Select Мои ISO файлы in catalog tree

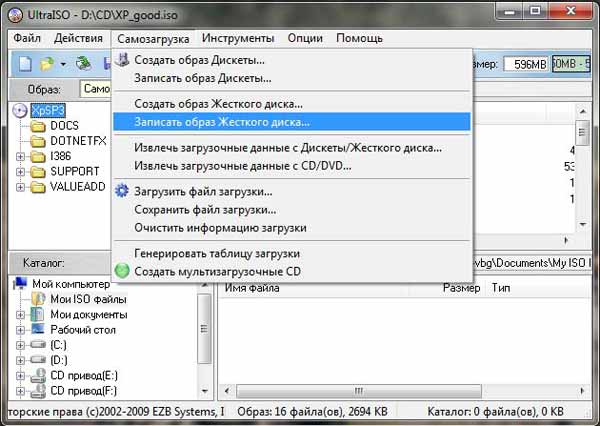tap(88, 299)
